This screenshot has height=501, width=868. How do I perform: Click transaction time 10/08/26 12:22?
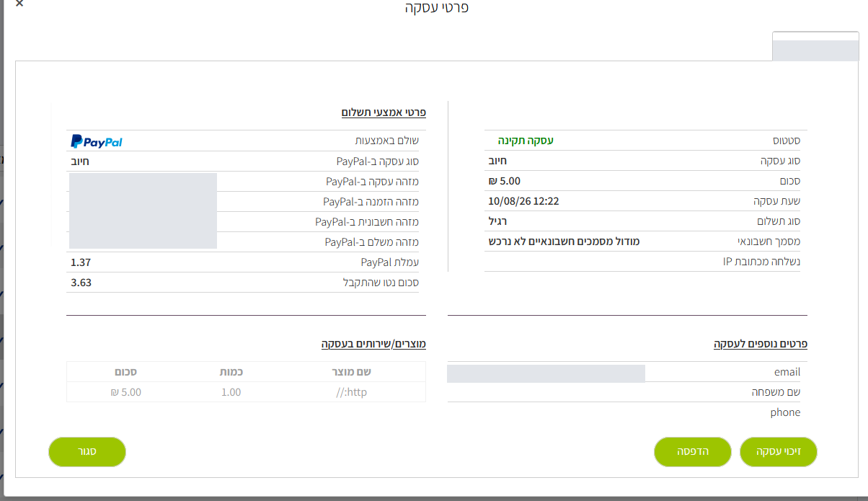pos(523,201)
